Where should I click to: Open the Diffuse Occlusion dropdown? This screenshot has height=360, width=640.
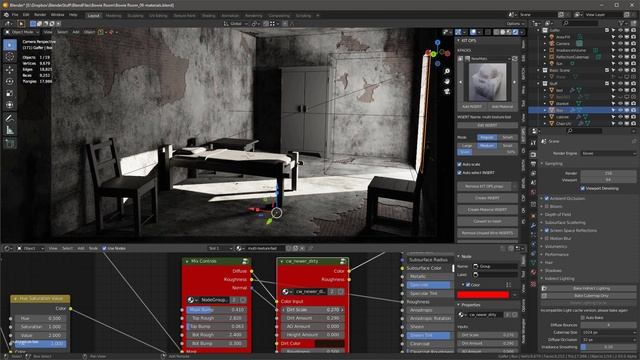pyautogui.click(x=608, y=340)
